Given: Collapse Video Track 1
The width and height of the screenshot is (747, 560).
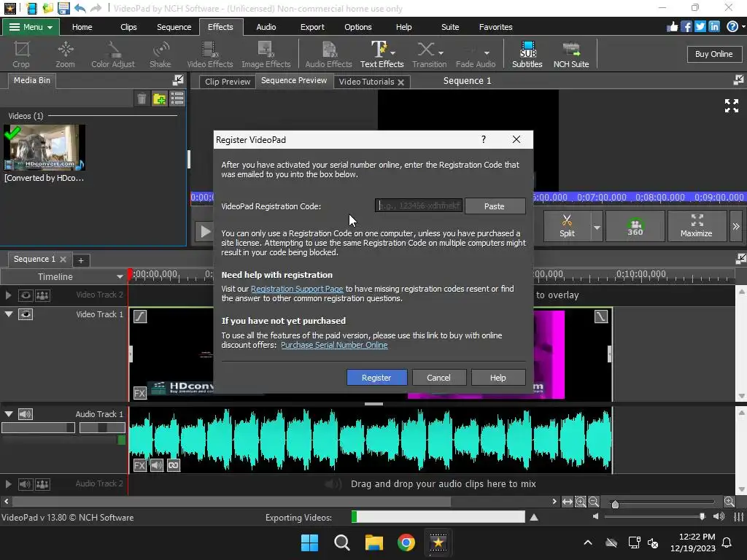Looking at the screenshot, I should pos(9,314).
